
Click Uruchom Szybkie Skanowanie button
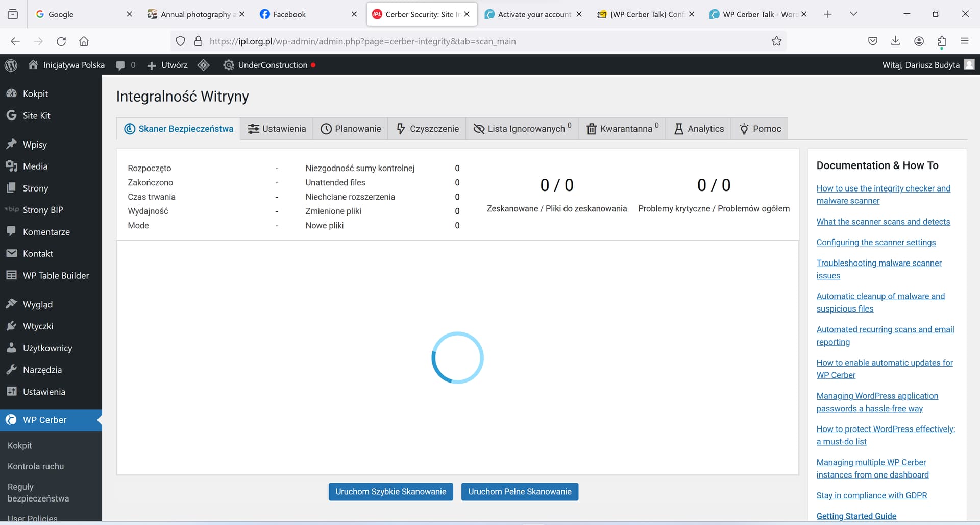click(390, 492)
